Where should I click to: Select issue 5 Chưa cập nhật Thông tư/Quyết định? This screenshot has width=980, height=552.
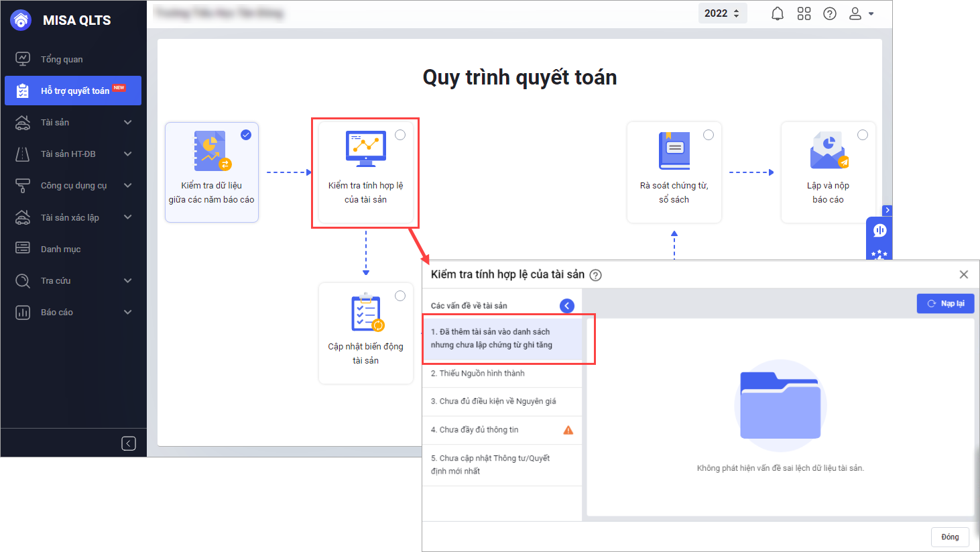[502, 465]
